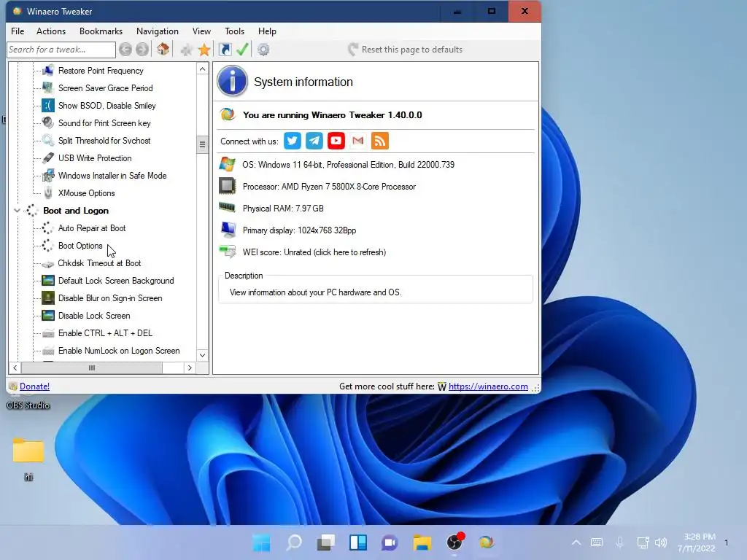
Task: Open OBS Studio from the taskbar
Action: [455, 542]
